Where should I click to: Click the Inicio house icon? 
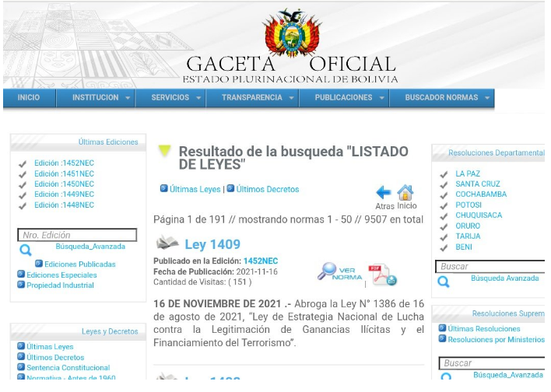(x=405, y=192)
